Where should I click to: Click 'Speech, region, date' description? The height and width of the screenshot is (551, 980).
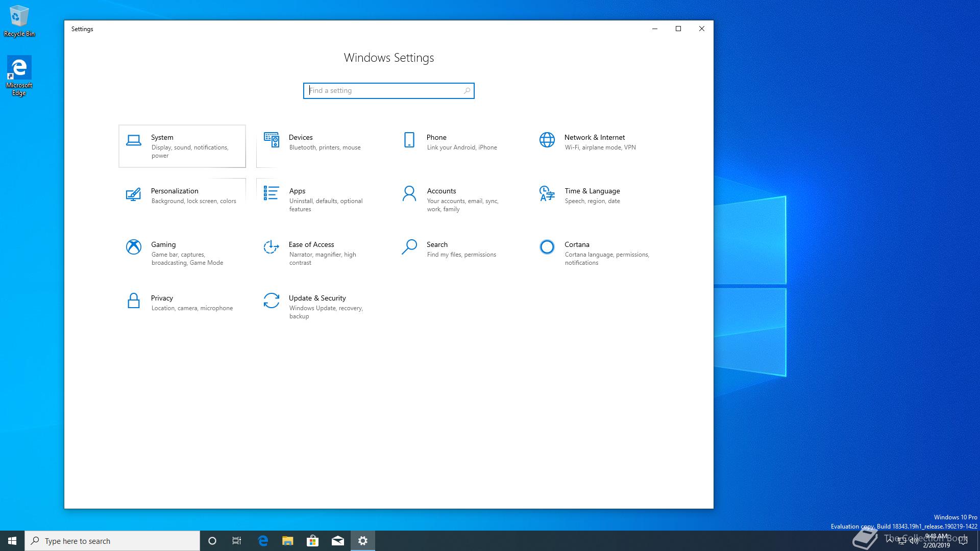point(592,201)
